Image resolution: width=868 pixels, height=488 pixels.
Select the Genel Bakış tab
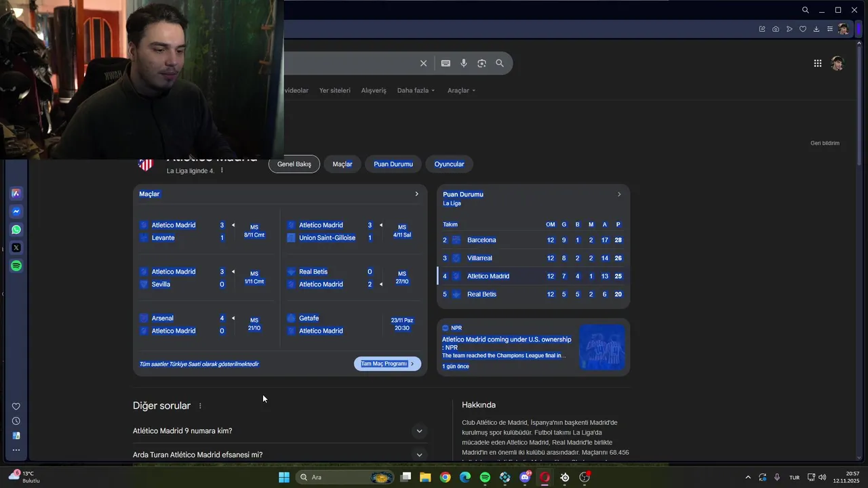pyautogui.click(x=294, y=164)
